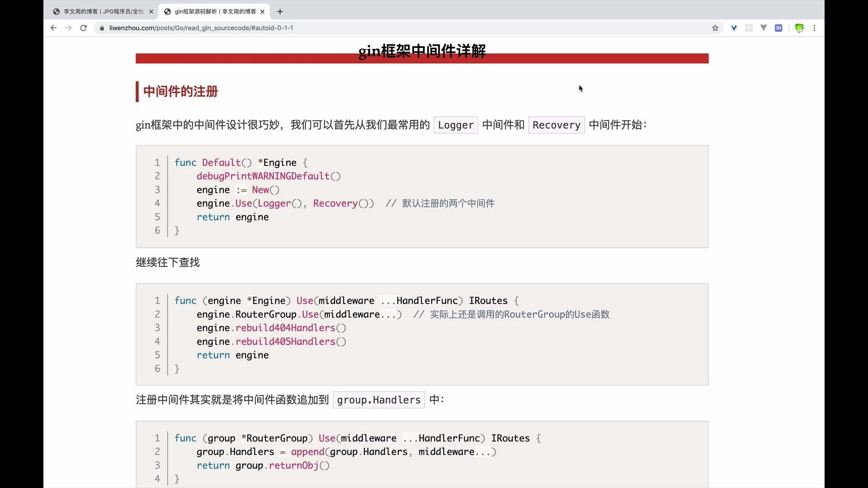Click the group.Handlers inline code text
Viewport: 868px width, 488px height.
pyautogui.click(x=378, y=400)
